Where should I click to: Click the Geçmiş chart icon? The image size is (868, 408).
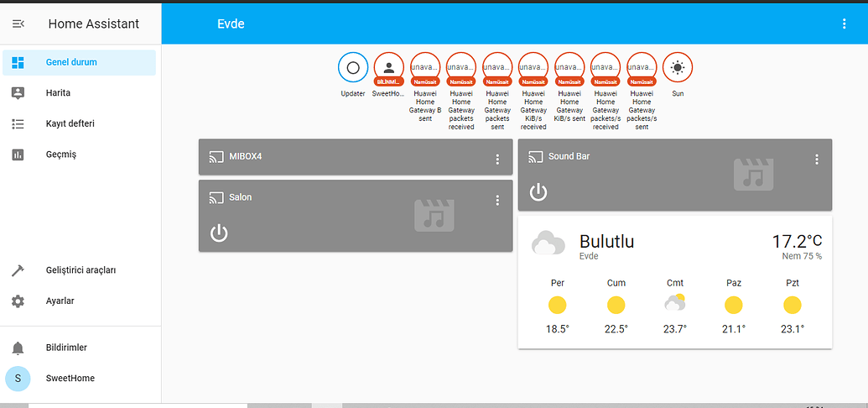18,154
